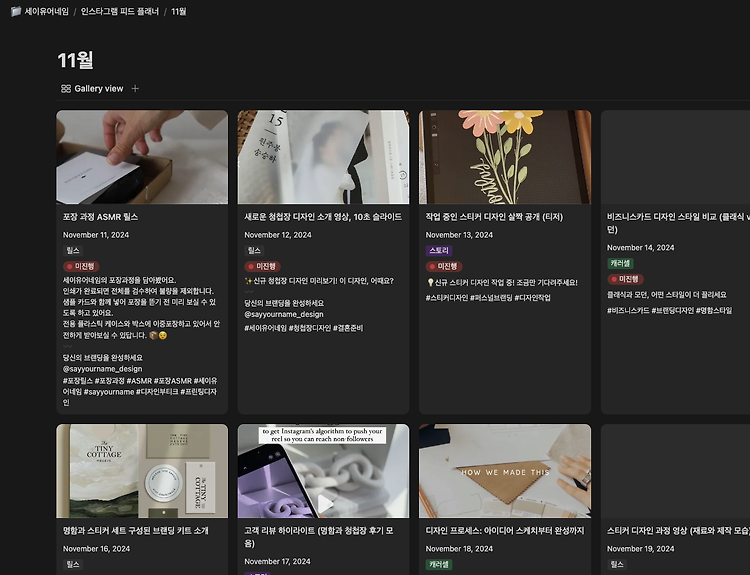Open blank cover of November 19 card
750x575 pixels.
675,471
